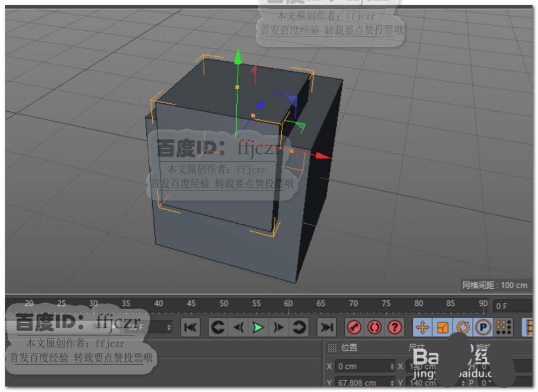Adjust stepper arrows of position Y field
This screenshot has width=538, height=392.
[x=392, y=382]
